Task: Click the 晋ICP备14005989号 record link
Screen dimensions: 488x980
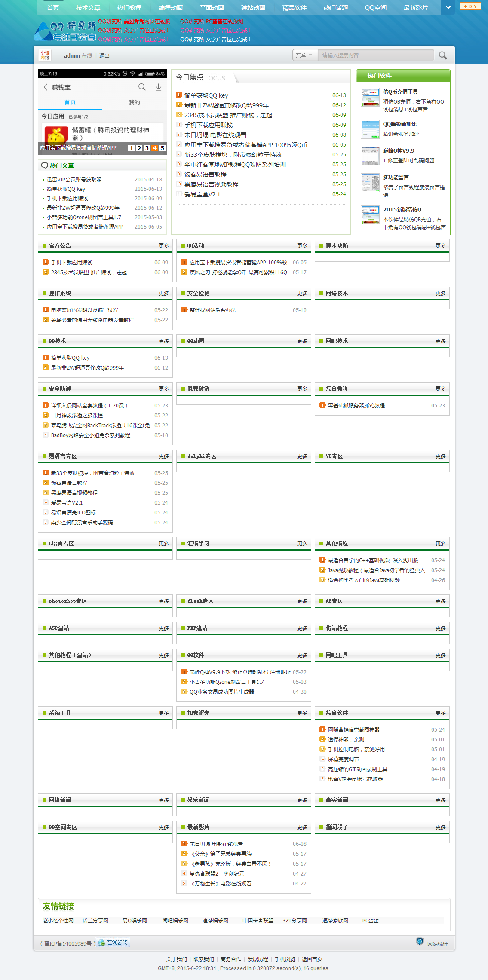Action: [x=68, y=944]
